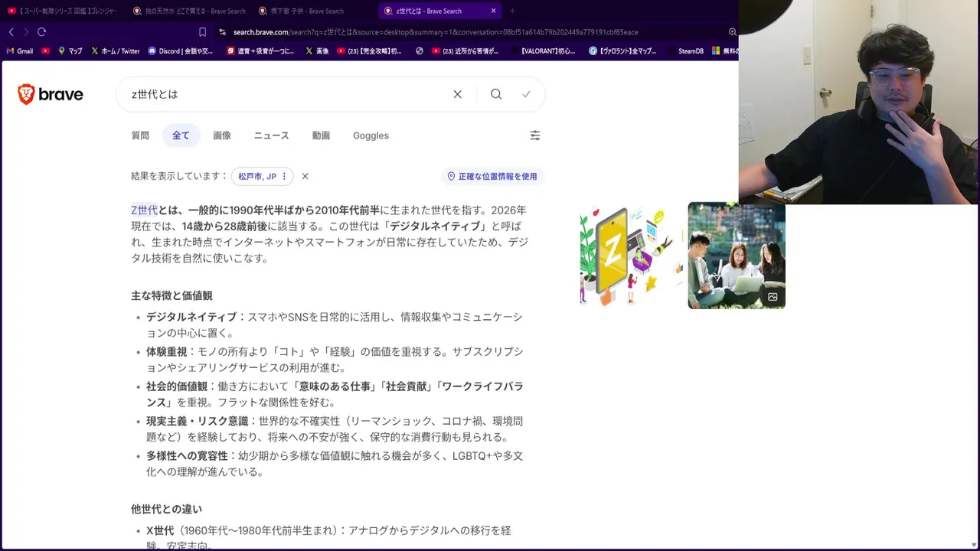
Task: Open the students with laptop photo thumbnail
Action: pos(737,256)
